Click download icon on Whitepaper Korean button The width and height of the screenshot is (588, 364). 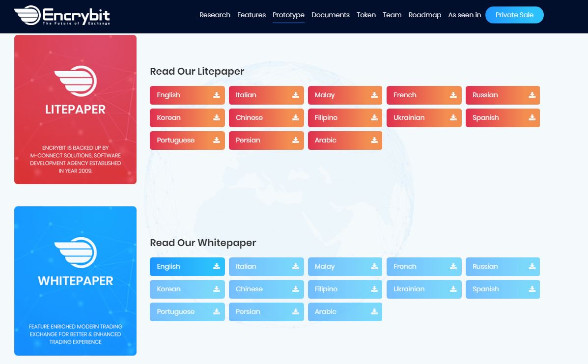pos(216,289)
